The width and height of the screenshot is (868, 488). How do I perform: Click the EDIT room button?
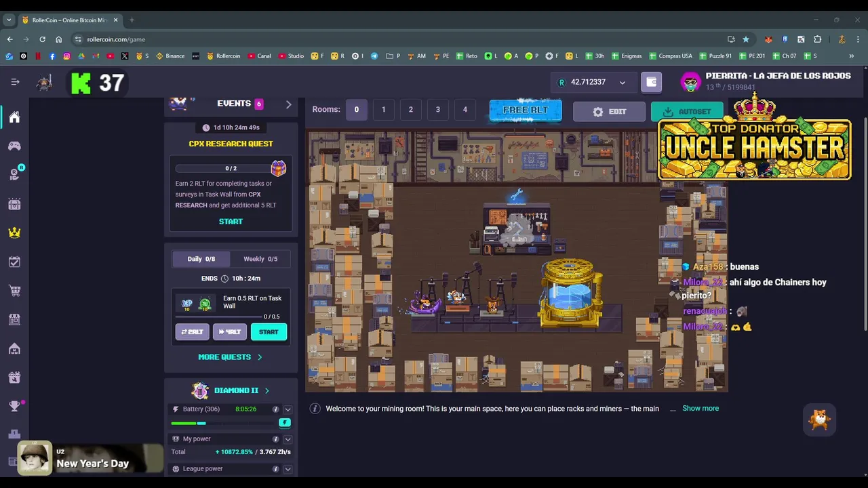(609, 112)
